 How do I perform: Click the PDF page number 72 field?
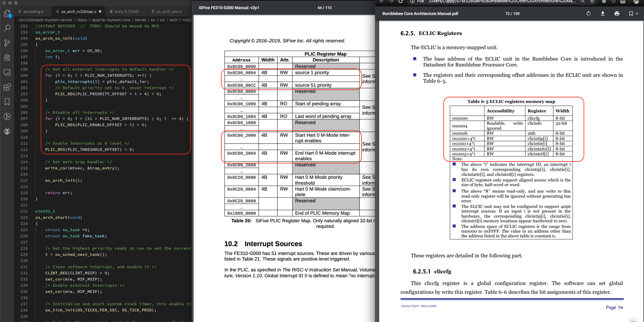[x=507, y=14]
